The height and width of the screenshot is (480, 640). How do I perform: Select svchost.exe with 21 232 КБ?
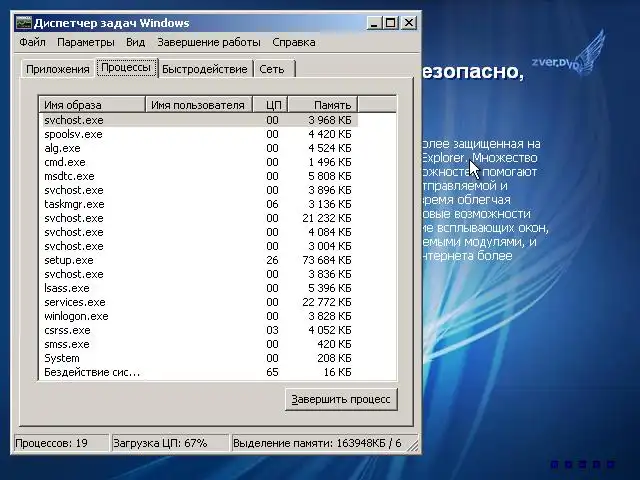[x=200, y=218]
